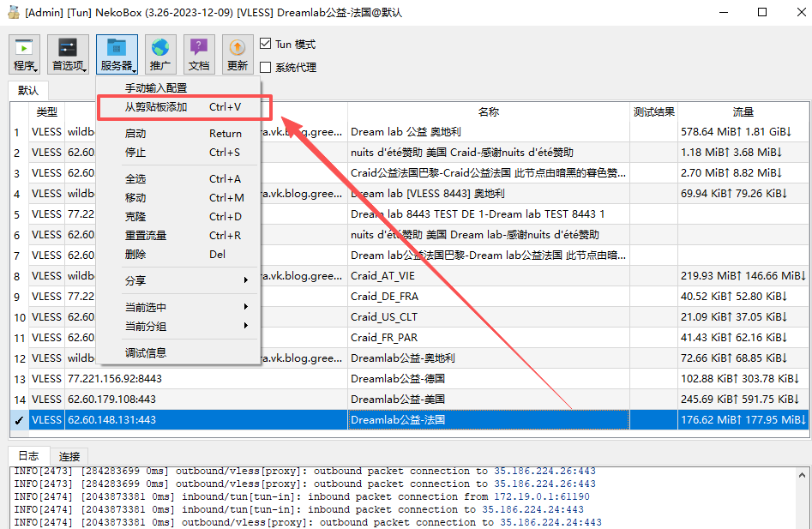
Task: Open the 文档 documentation icon
Action: tap(199, 53)
